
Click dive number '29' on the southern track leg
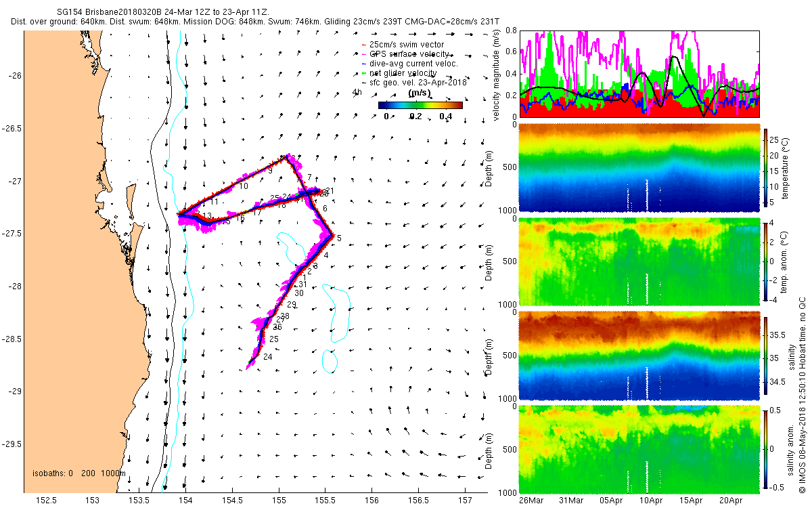(x=292, y=305)
